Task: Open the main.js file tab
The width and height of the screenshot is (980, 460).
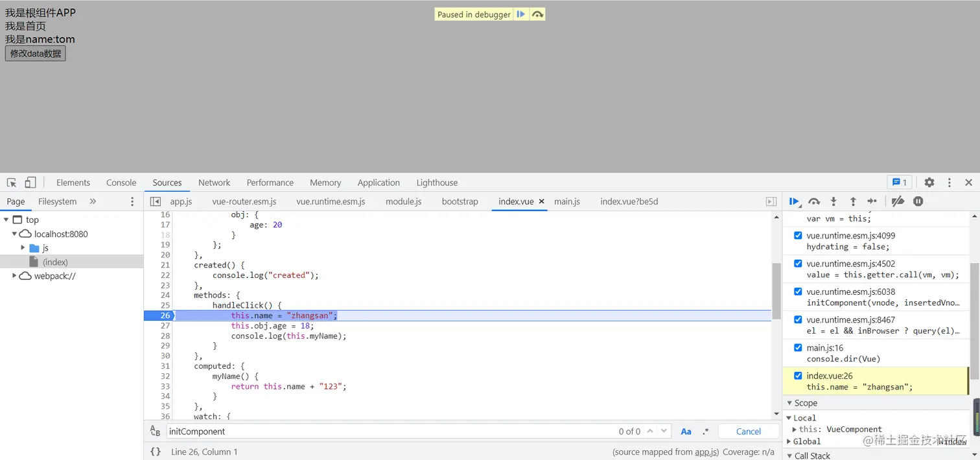Action: (x=567, y=201)
